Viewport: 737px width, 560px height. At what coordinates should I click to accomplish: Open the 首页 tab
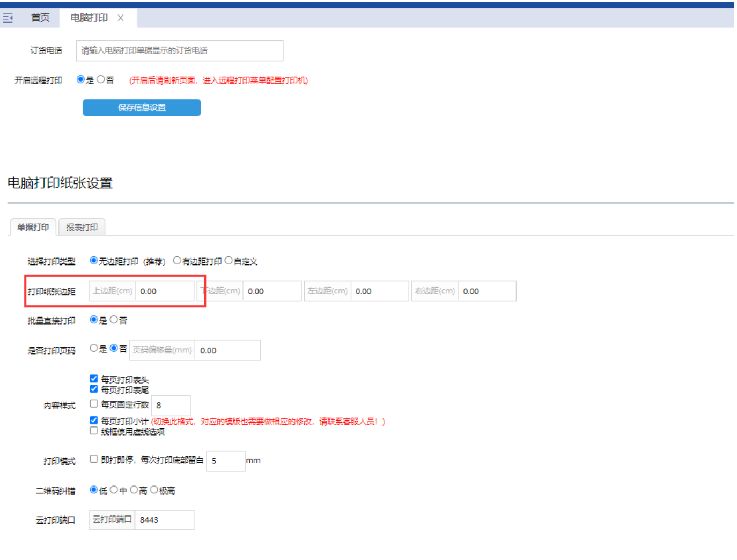tap(40, 18)
